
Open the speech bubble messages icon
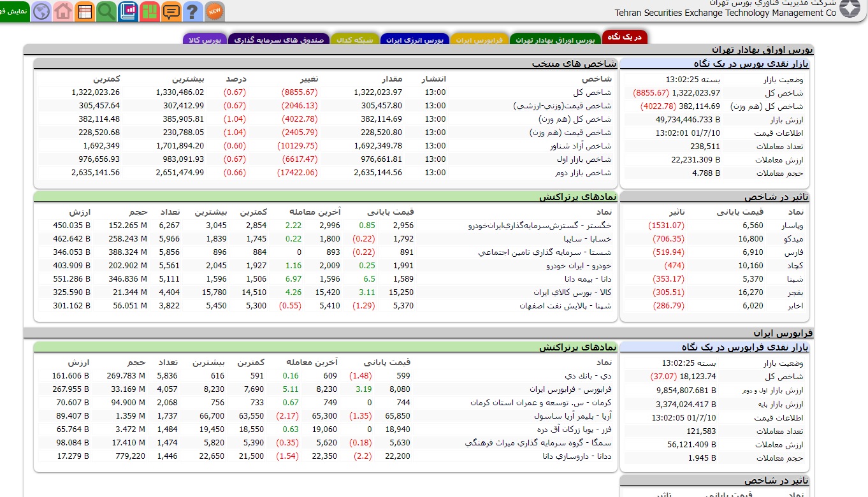click(171, 11)
